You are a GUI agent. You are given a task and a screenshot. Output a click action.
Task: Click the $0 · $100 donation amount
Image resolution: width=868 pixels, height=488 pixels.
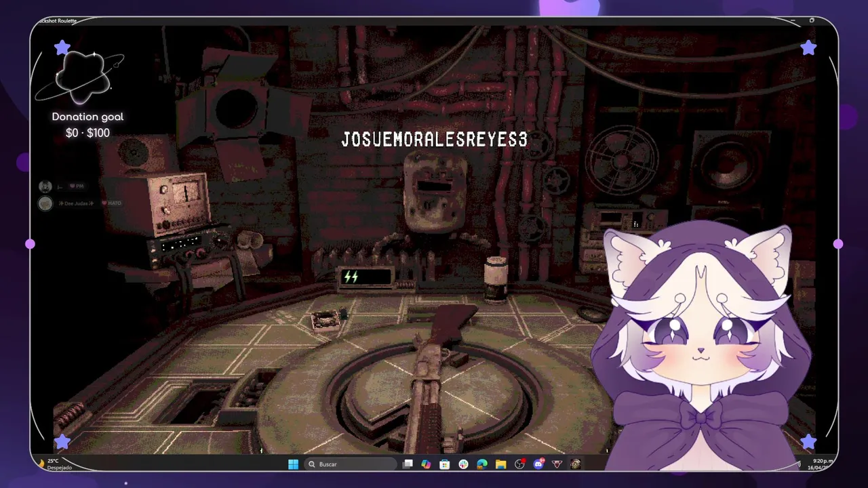[87, 133]
